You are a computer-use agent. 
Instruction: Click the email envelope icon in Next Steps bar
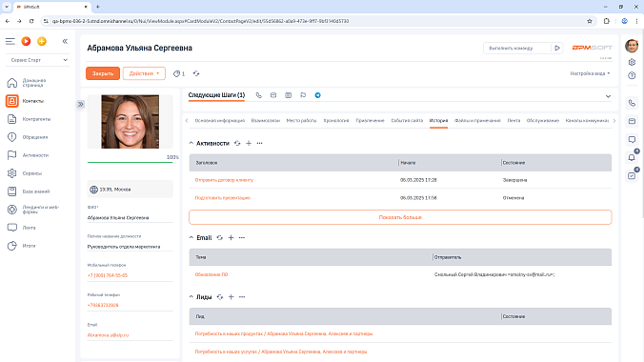click(x=273, y=95)
